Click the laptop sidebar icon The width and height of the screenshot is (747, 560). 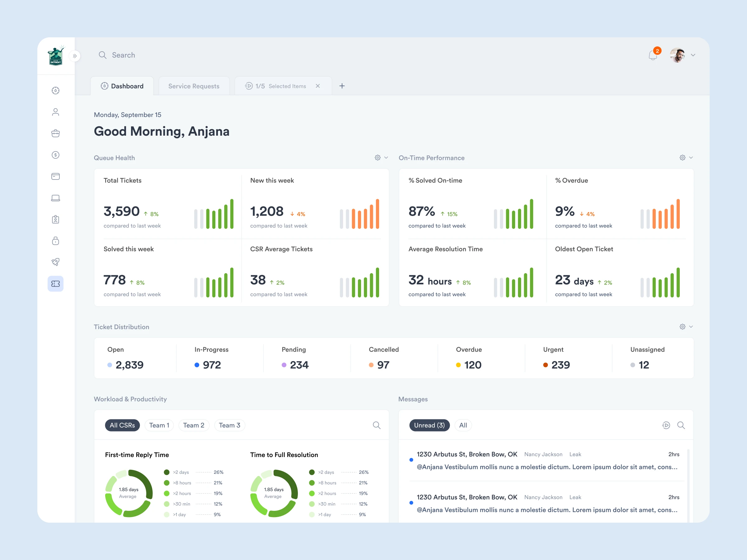pyautogui.click(x=56, y=198)
